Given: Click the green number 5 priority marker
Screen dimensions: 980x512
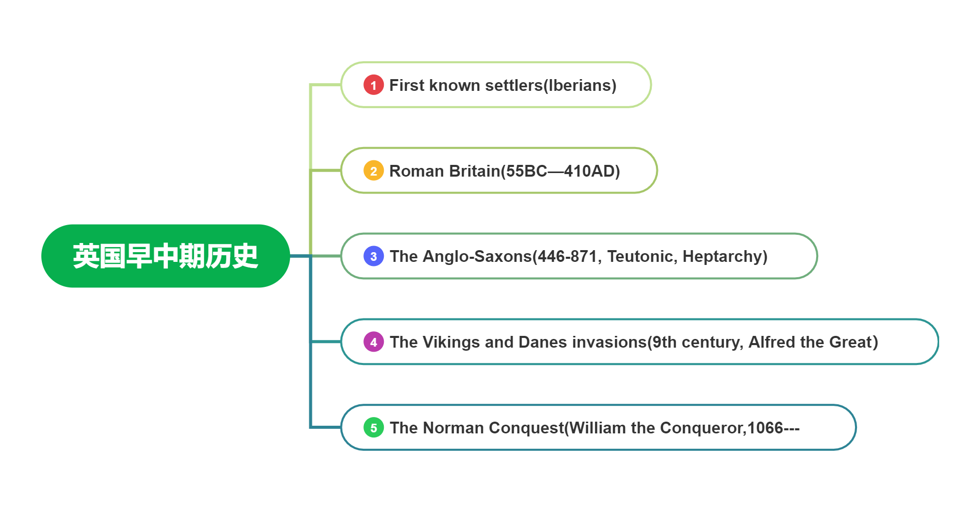Looking at the screenshot, I should 373,428.
